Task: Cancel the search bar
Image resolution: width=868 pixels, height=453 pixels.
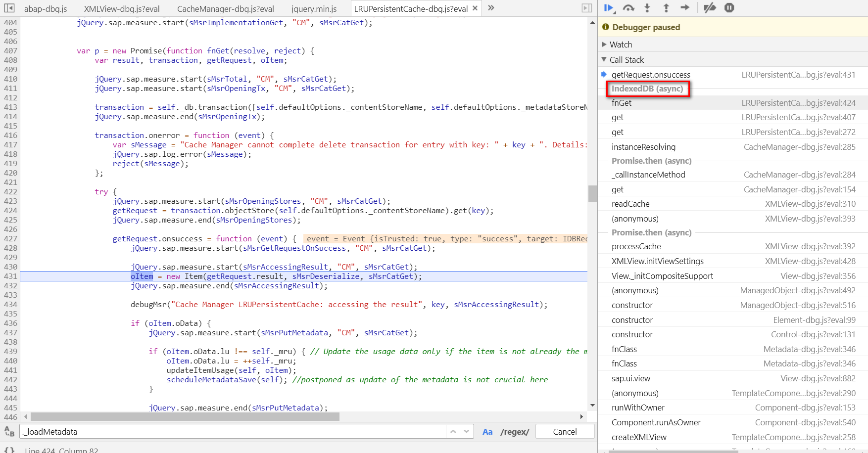Action: (565, 432)
